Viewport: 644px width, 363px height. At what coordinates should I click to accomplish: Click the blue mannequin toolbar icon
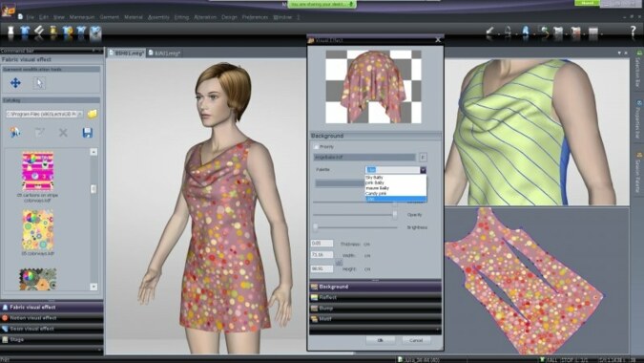tap(526, 32)
